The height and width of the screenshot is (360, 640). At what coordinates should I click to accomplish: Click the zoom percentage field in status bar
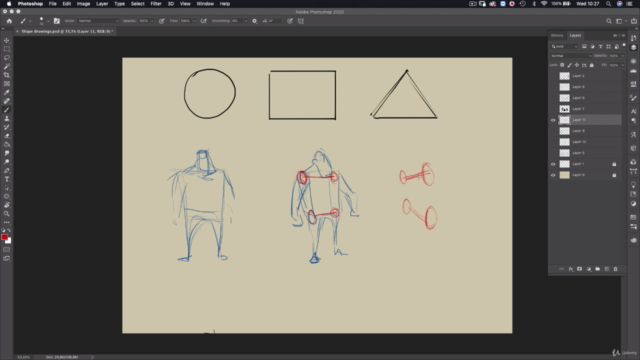(x=24, y=357)
